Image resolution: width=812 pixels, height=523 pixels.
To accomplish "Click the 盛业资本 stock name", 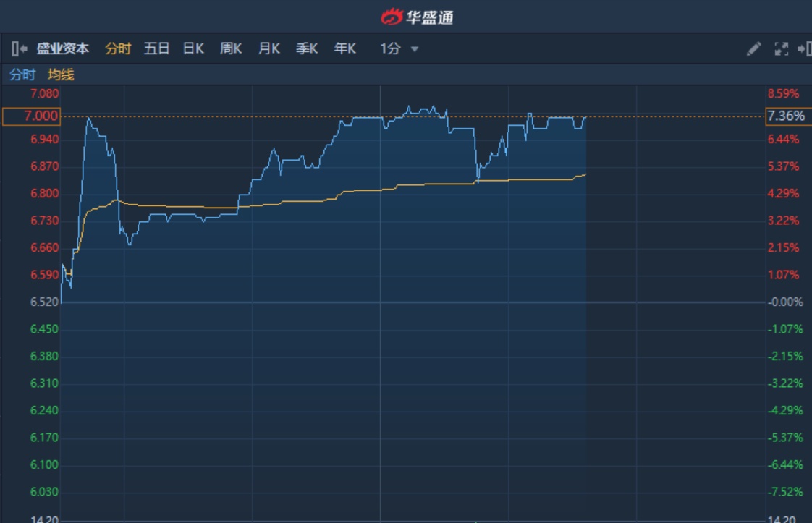I will coord(63,49).
